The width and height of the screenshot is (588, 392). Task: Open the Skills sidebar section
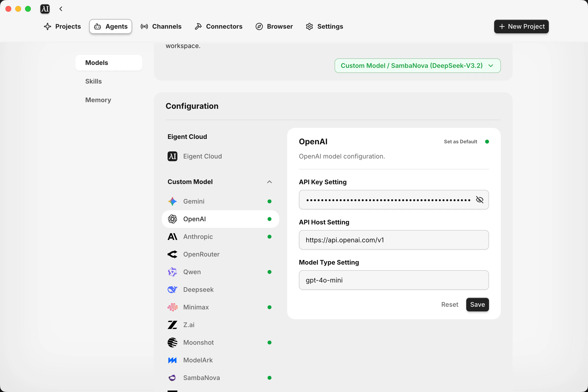click(94, 81)
